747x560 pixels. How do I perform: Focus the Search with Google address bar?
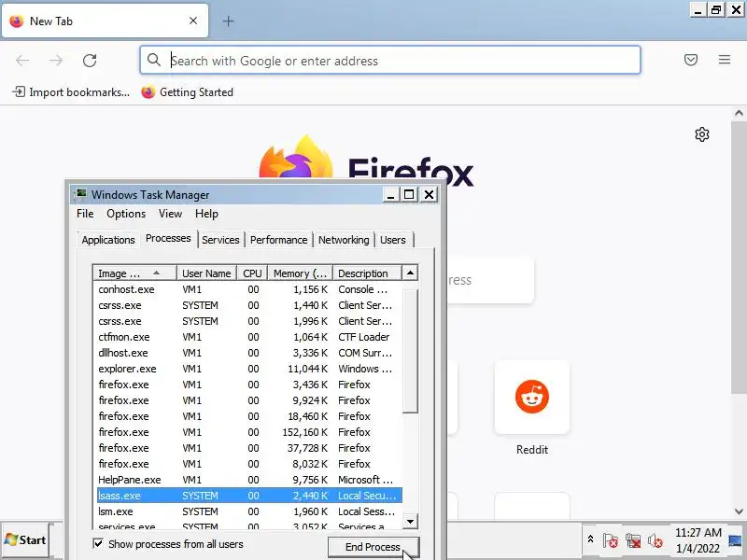point(390,60)
